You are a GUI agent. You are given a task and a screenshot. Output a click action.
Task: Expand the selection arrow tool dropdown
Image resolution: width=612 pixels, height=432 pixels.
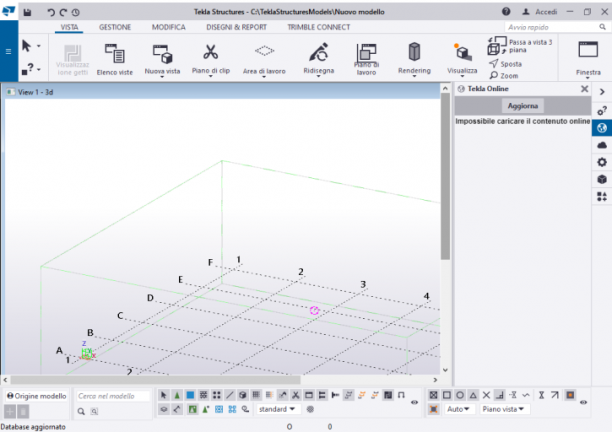39,46
